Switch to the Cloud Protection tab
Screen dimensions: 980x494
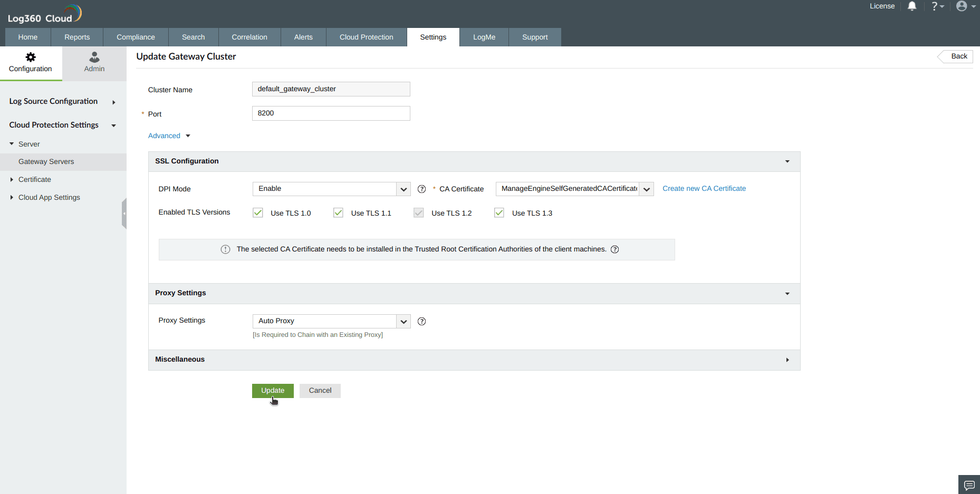coord(366,37)
